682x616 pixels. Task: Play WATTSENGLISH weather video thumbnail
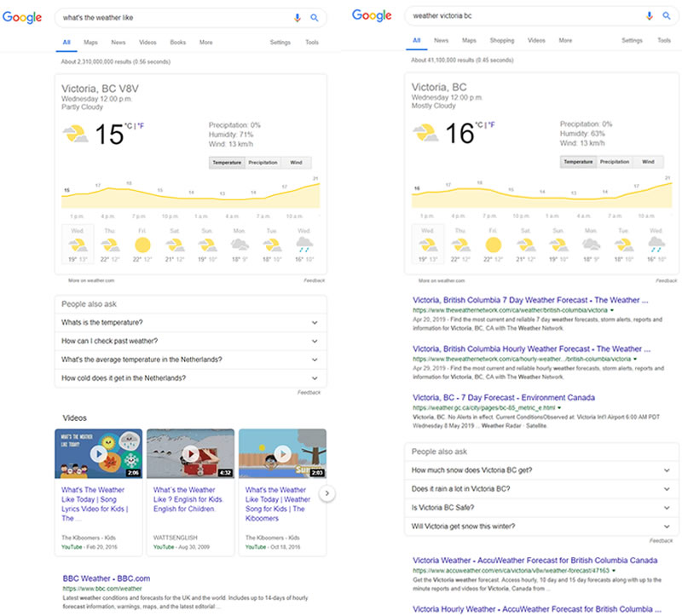[x=190, y=454]
